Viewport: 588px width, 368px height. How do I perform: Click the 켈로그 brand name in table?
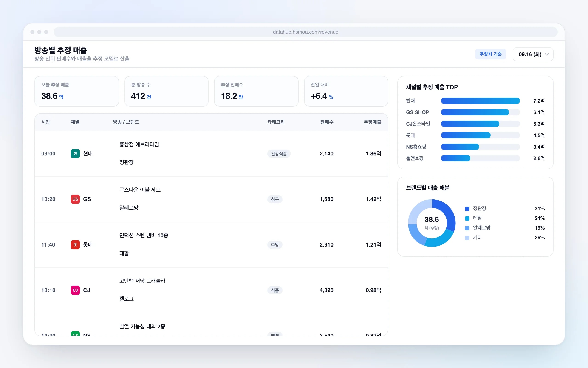click(x=126, y=299)
